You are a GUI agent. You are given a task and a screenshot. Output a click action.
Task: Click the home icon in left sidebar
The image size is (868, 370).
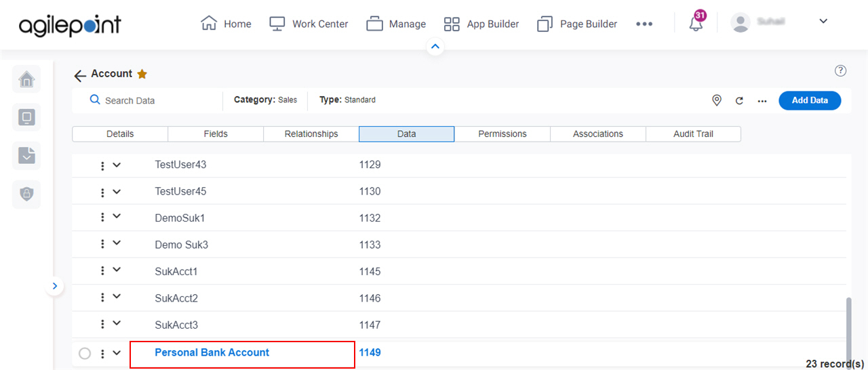tap(26, 80)
